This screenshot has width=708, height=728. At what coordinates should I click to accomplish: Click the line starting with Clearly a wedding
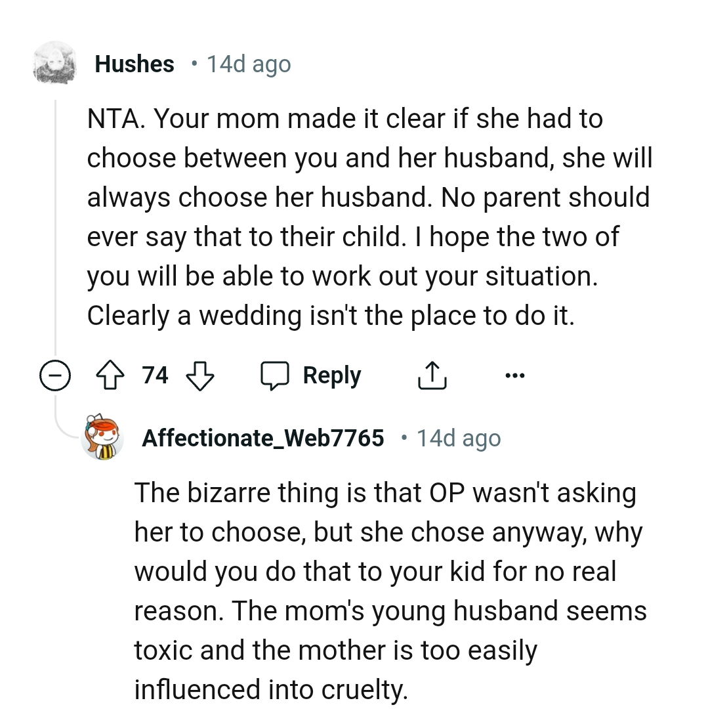[330, 316]
